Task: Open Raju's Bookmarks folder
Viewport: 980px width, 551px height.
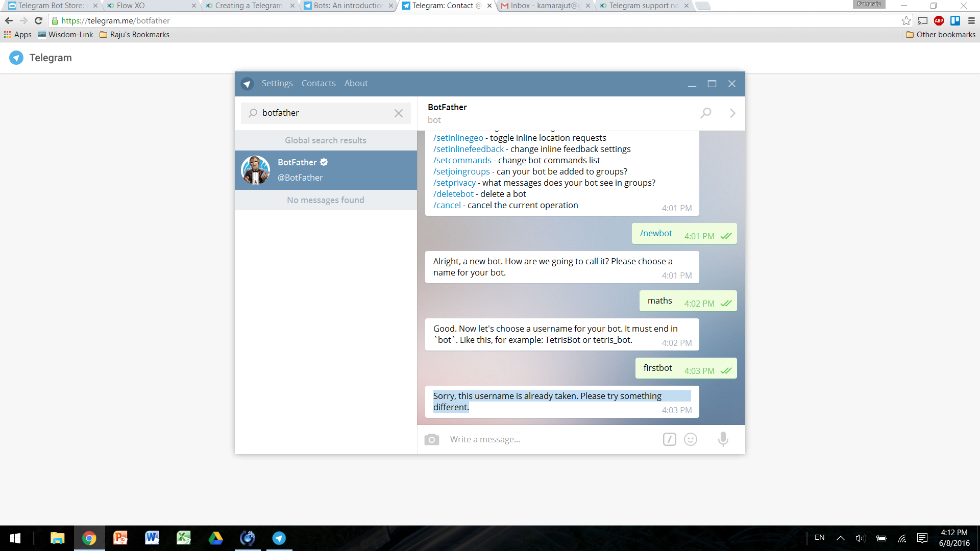Action: pos(134,34)
